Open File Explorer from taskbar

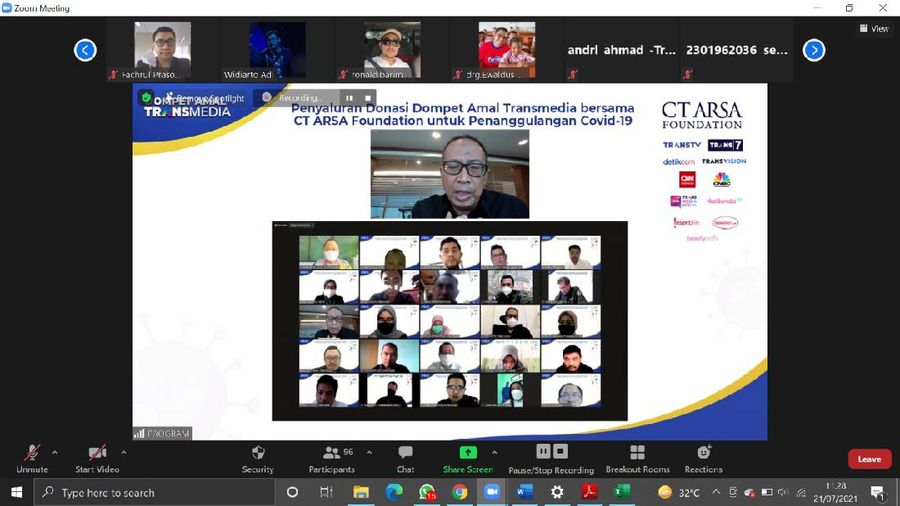click(x=360, y=492)
